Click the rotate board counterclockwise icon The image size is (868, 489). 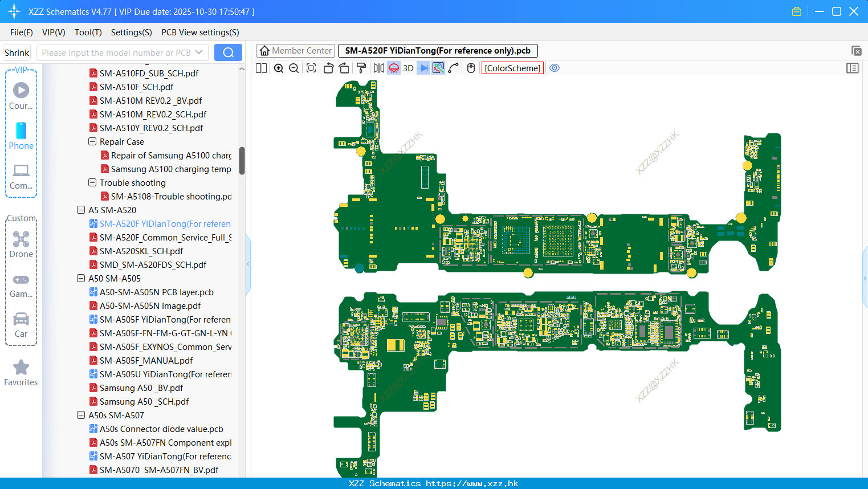pos(328,68)
